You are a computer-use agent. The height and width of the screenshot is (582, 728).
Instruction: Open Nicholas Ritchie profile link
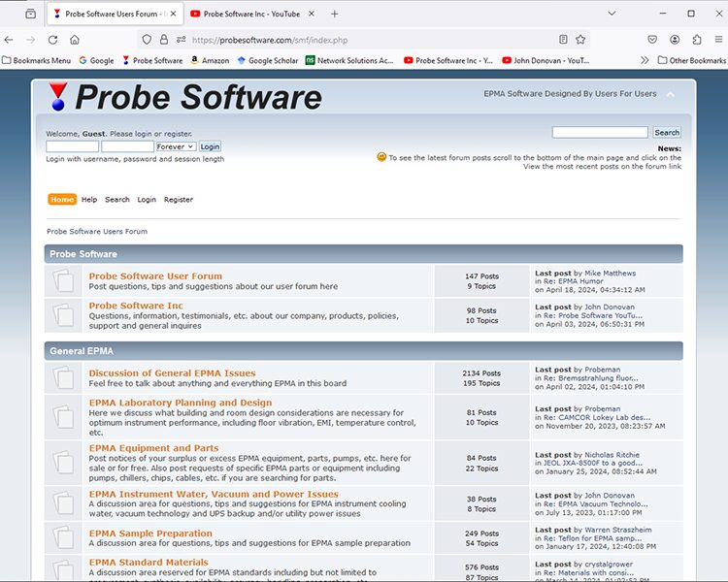(612, 455)
